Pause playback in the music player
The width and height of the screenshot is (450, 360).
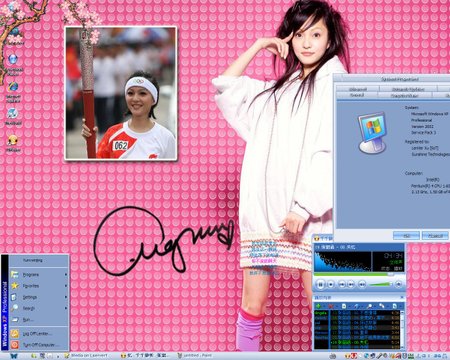point(320,284)
